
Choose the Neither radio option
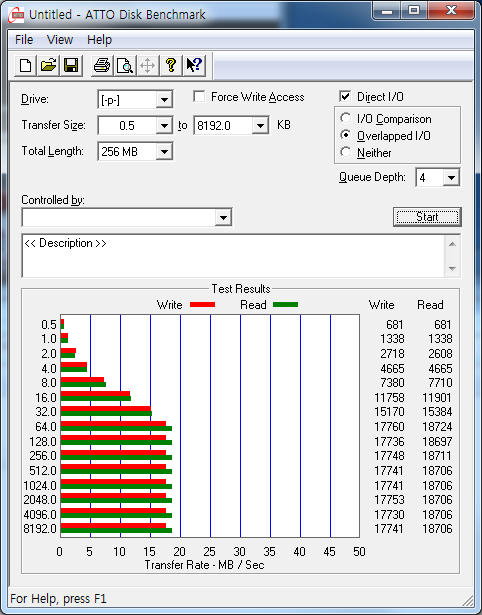346,152
